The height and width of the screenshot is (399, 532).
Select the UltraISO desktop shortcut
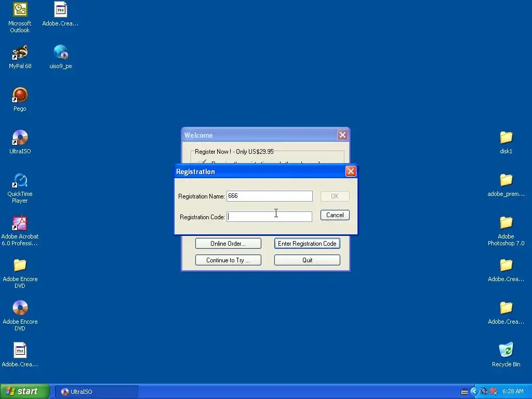pyautogui.click(x=20, y=142)
